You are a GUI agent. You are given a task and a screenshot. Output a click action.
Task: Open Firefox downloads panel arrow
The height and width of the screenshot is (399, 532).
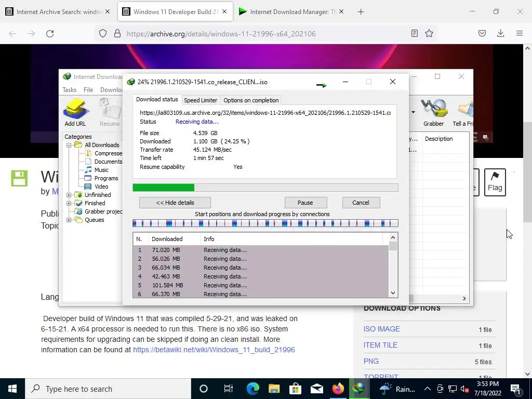click(x=500, y=33)
